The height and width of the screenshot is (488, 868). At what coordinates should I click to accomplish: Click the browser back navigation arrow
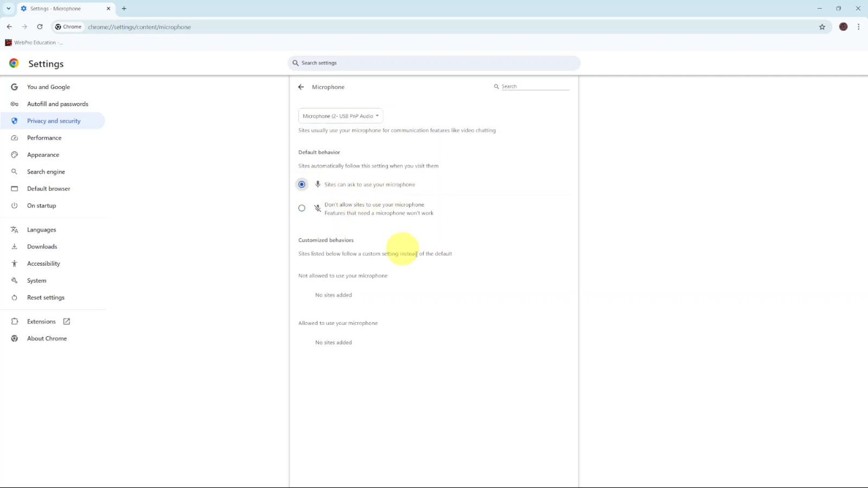point(9,27)
